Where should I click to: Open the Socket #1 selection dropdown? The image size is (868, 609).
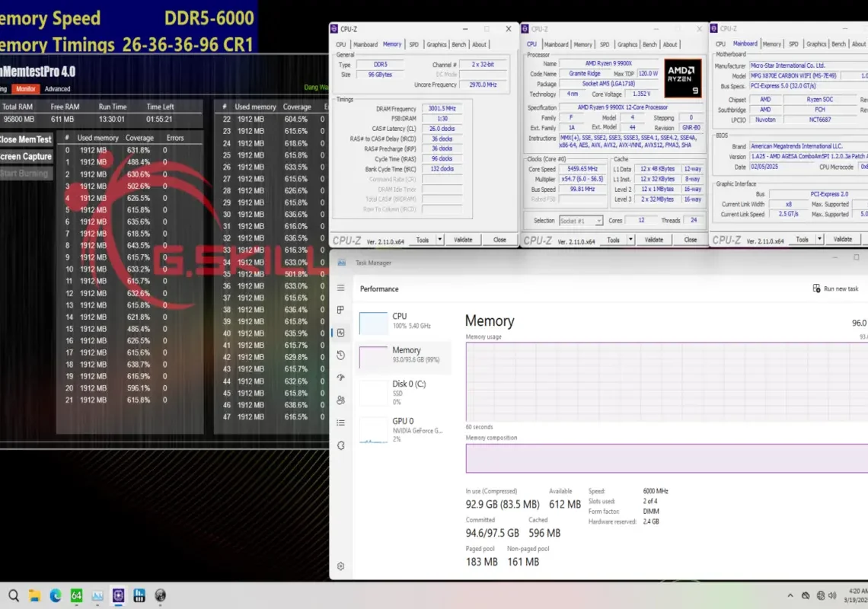tap(581, 221)
